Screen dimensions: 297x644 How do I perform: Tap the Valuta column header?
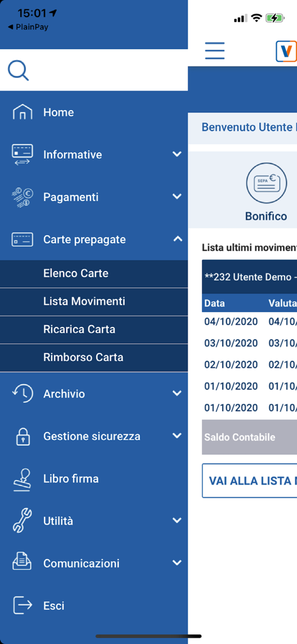point(283,303)
